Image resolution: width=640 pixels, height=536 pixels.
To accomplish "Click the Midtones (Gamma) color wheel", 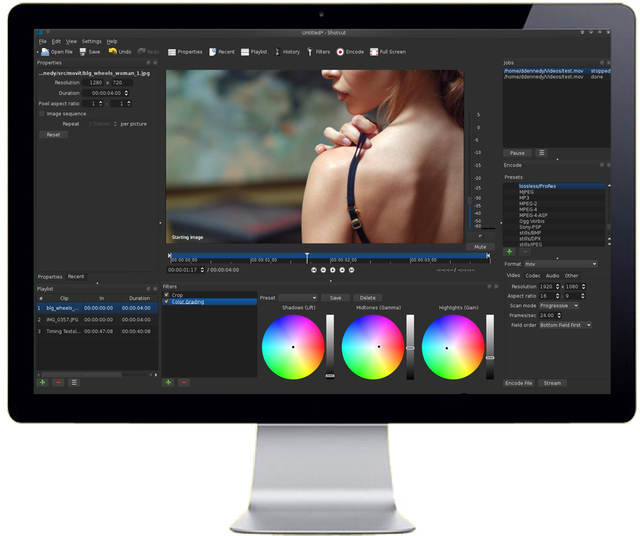I will click(373, 347).
